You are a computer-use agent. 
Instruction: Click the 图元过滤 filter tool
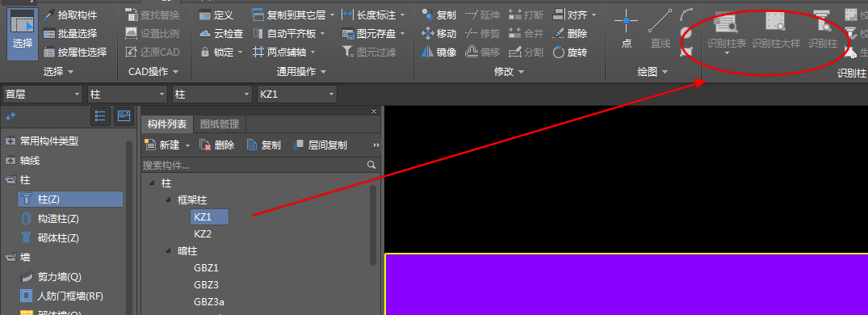click(369, 52)
